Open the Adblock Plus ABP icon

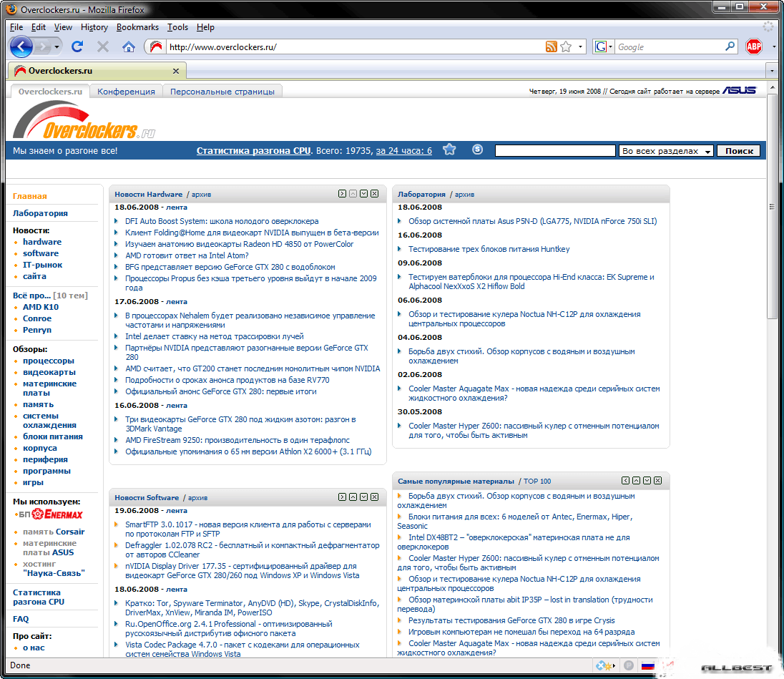pos(754,47)
